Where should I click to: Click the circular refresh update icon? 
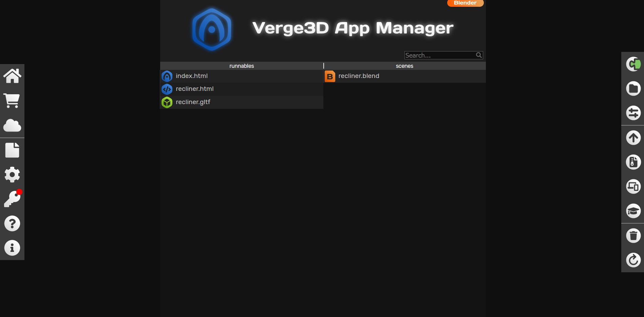633,260
